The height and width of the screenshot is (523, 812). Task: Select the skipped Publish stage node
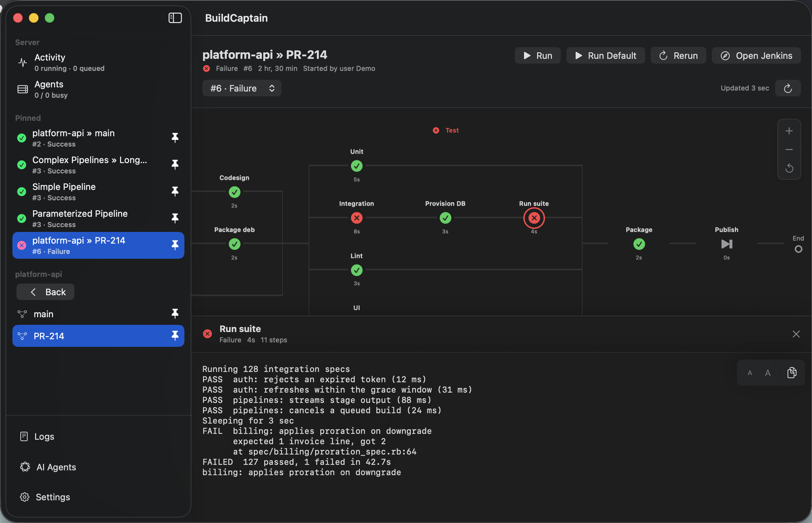click(727, 244)
